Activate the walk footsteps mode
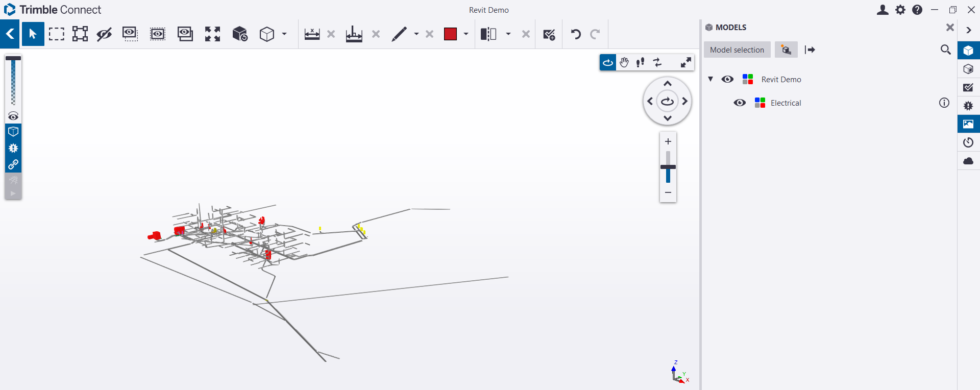The height and width of the screenshot is (390, 980). click(640, 62)
